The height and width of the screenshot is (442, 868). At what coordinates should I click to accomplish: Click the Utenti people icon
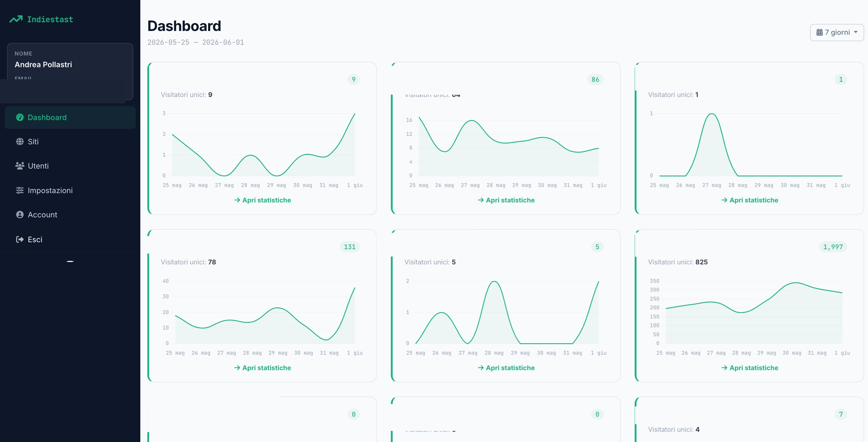[x=20, y=166]
